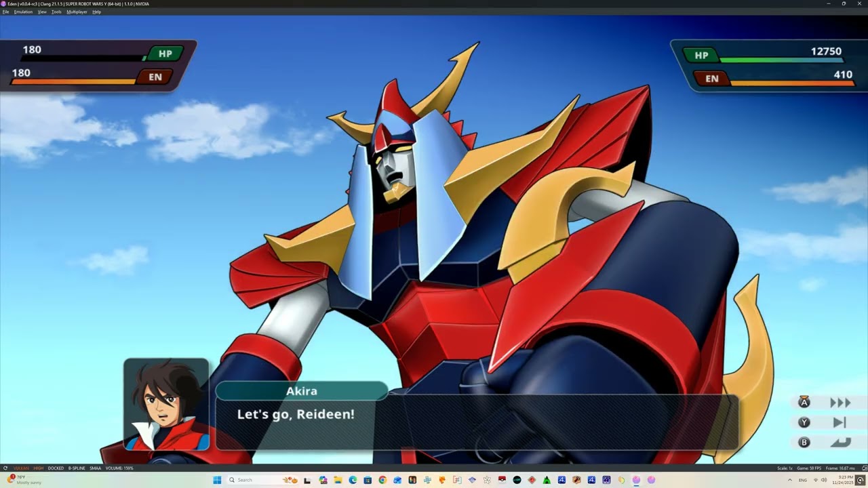Open the Help menu
Screen dimensions: 868x488
click(x=96, y=12)
